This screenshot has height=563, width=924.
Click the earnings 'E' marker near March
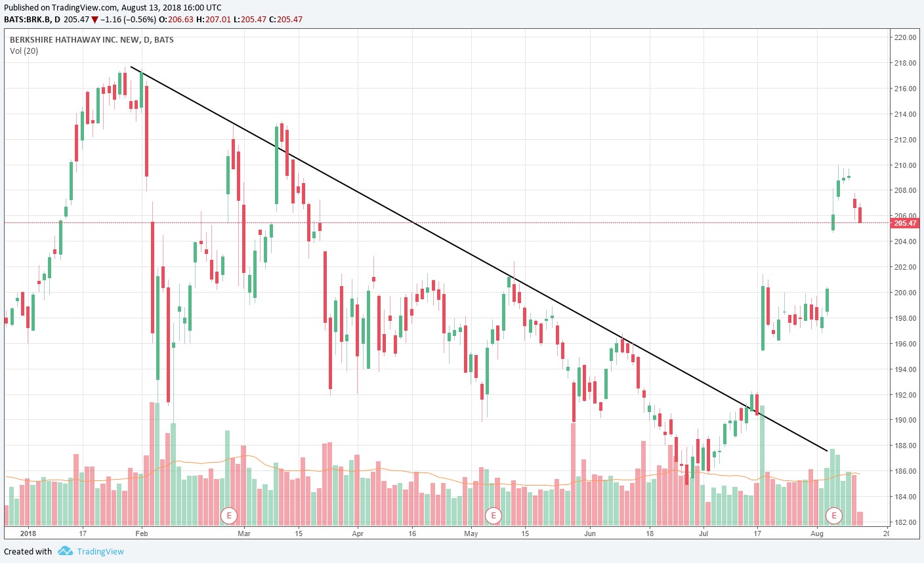point(229,515)
